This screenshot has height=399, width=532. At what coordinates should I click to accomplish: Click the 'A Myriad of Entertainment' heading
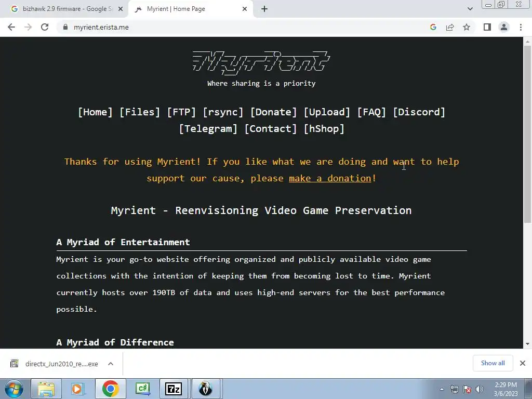(123, 242)
